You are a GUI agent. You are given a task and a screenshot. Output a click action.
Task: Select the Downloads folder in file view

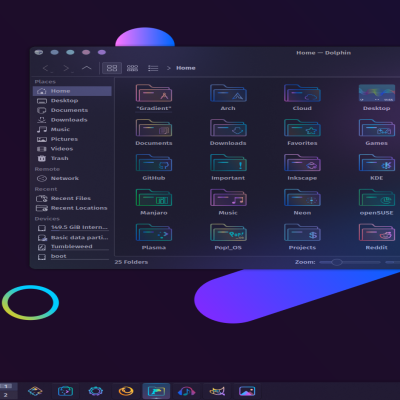(x=228, y=128)
